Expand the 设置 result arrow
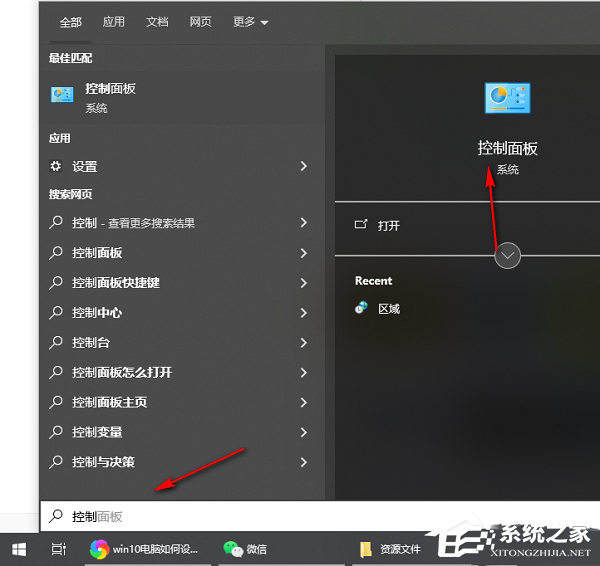The width and height of the screenshot is (600, 566). coord(304,166)
